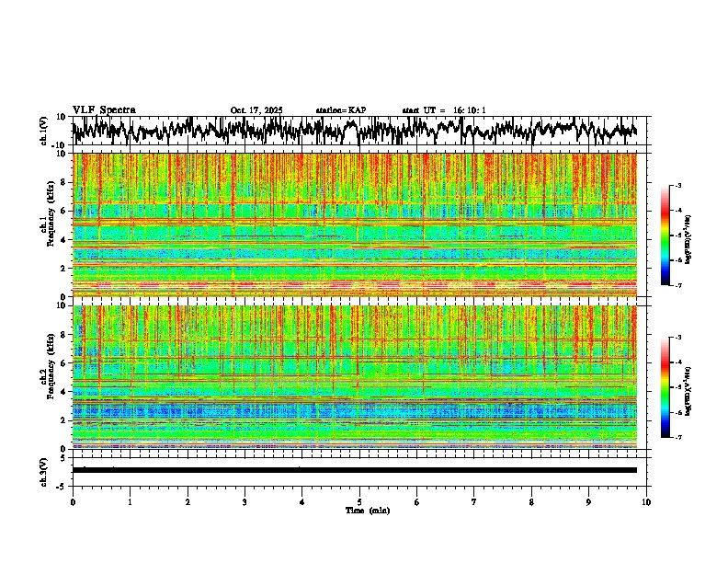Click the 'VLF Spectra' title text
Image resolution: width=728 pixels, height=563 pixels.
pos(104,110)
